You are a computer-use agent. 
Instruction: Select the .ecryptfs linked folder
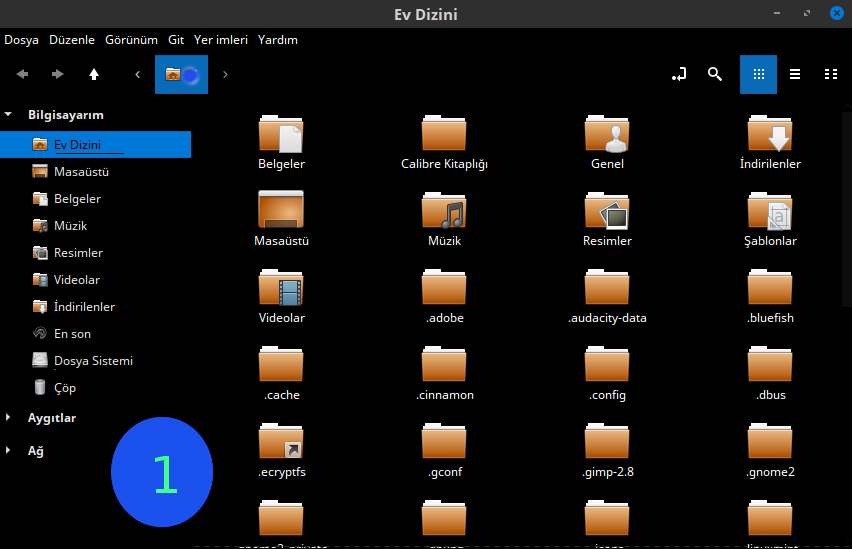pos(281,442)
